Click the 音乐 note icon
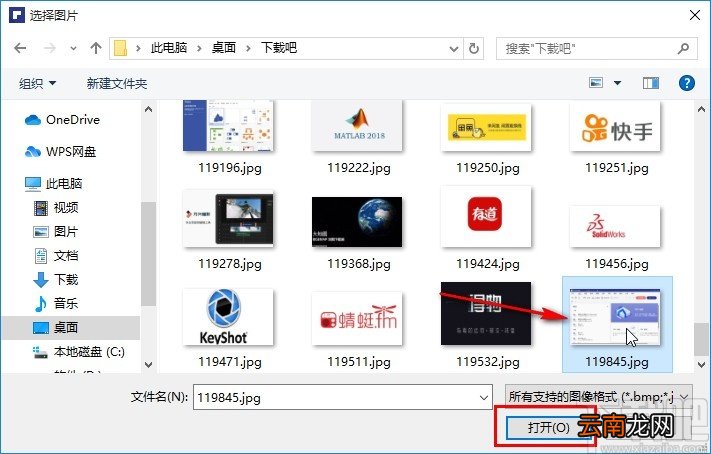 pyautogui.click(x=41, y=303)
